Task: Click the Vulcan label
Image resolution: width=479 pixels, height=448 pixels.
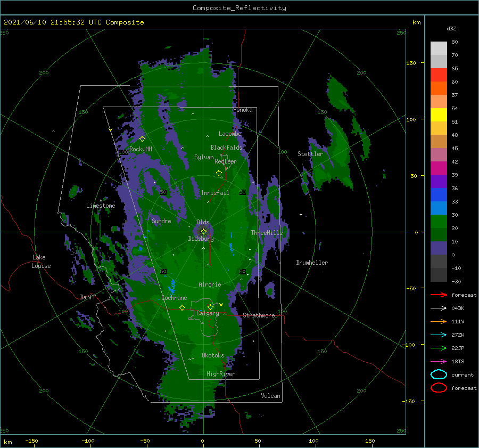Action: (271, 396)
